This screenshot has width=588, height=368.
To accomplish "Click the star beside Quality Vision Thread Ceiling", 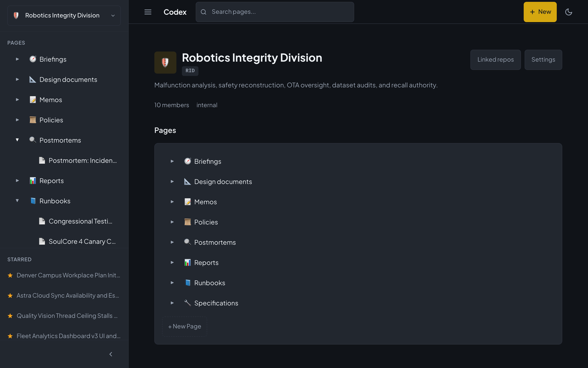I will (x=10, y=316).
